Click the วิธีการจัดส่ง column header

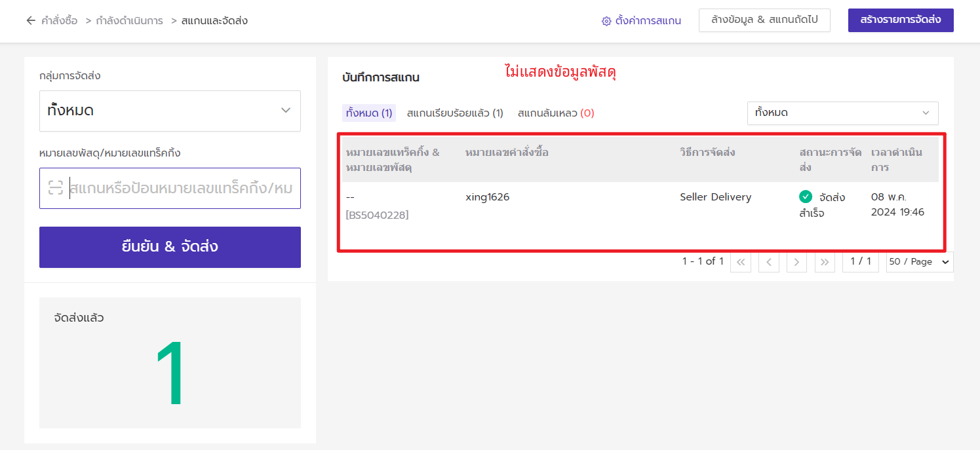(x=707, y=153)
